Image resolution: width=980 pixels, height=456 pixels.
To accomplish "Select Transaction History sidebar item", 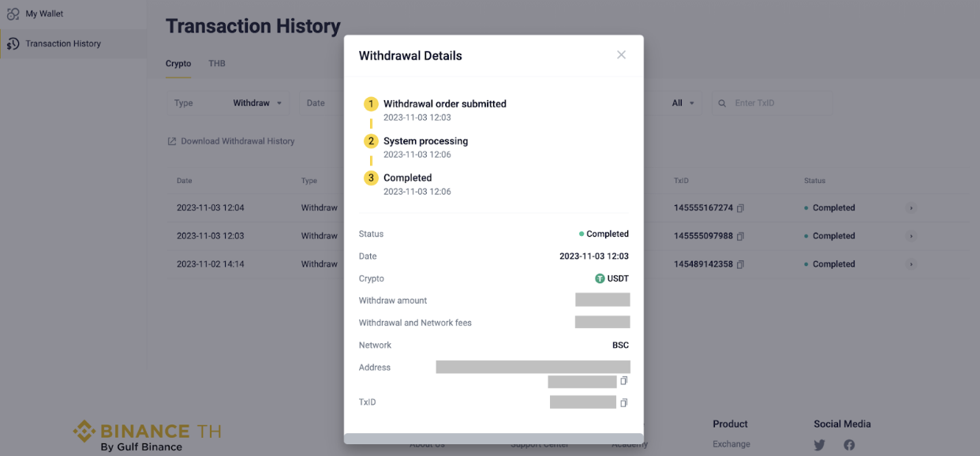I will coord(63,43).
